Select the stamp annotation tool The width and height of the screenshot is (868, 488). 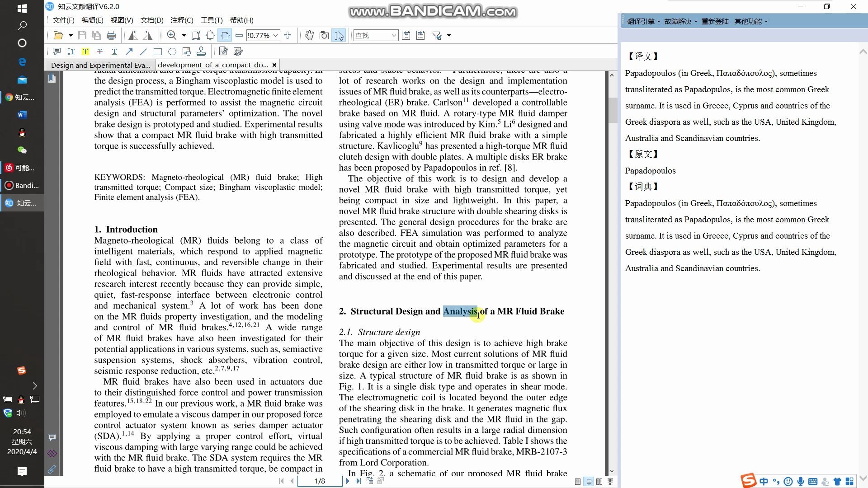(x=201, y=52)
